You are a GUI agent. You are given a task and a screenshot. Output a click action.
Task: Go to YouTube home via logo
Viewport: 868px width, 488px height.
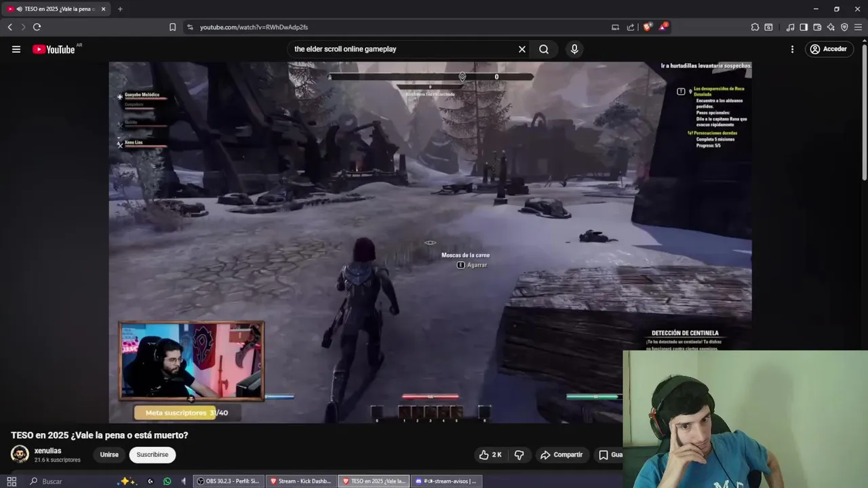click(54, 49)
